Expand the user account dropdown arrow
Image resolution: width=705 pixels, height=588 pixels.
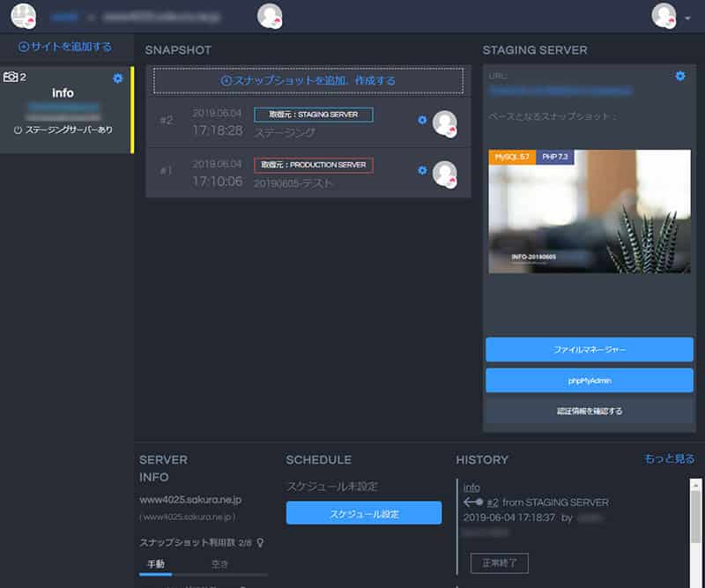pyautogui.click(x=687, y=18)
